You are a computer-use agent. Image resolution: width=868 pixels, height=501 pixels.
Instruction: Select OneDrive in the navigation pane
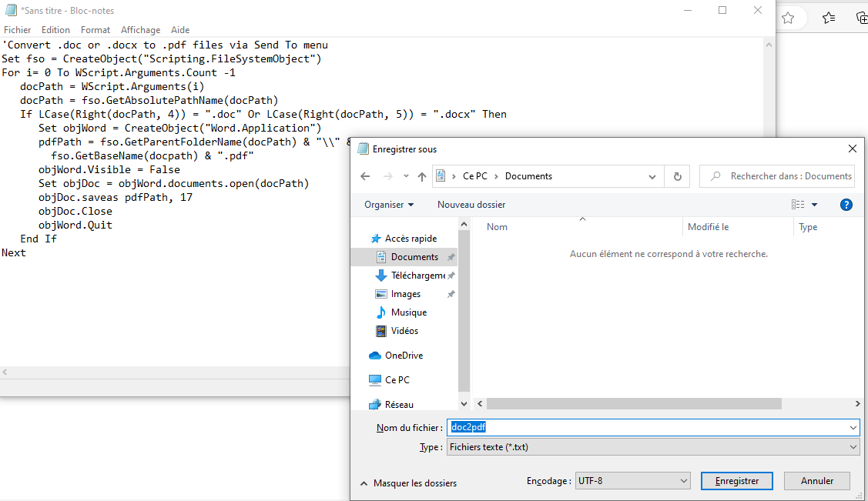point(403,356)
